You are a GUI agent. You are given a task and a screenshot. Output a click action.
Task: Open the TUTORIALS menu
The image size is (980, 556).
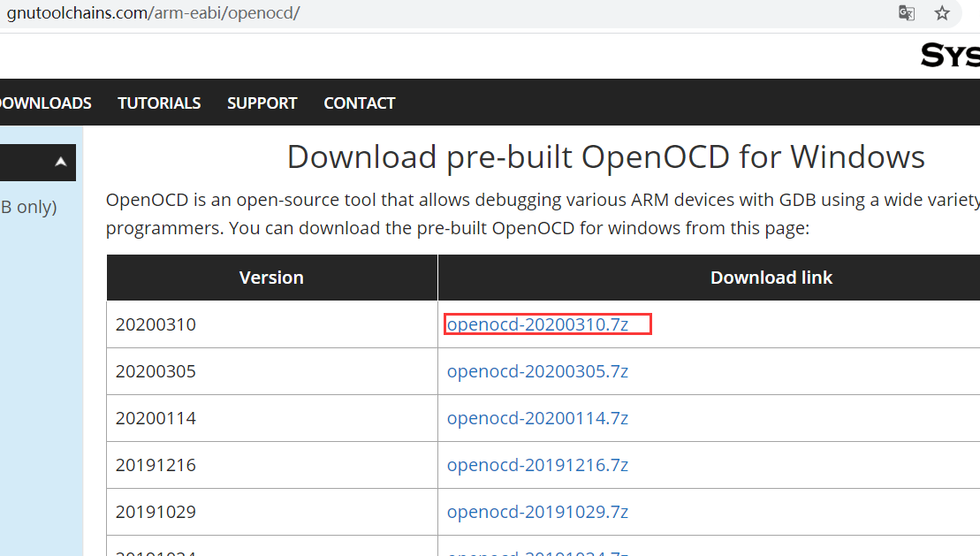159,103
